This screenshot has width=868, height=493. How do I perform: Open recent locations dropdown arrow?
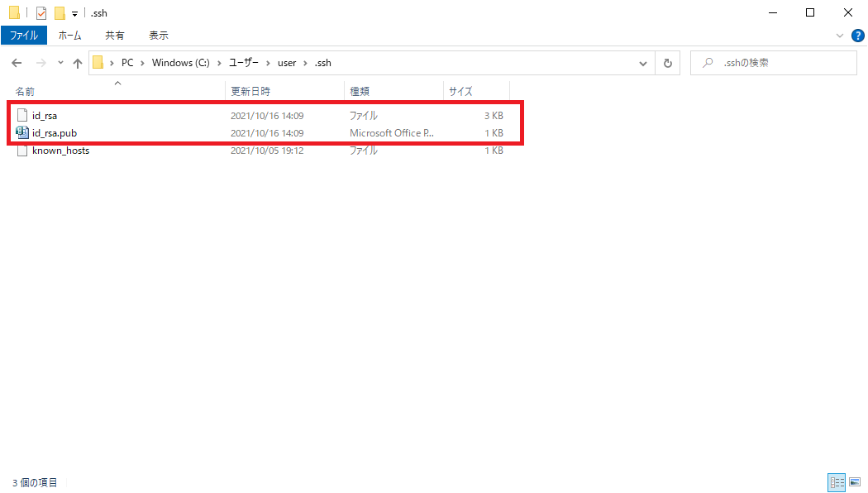pos(60,64)
